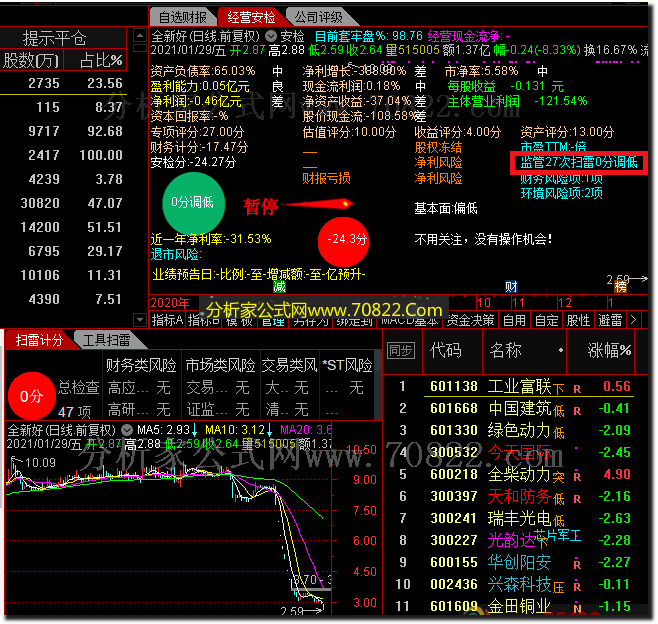Open the 指标A indicator tab

tap(167, 321)
